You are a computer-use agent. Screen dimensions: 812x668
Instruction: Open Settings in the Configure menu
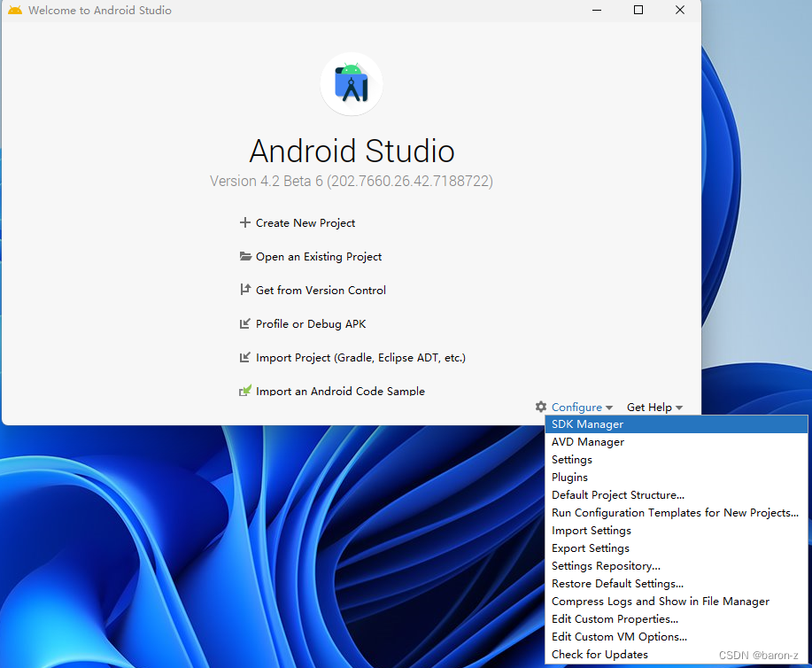pos(677,460)
